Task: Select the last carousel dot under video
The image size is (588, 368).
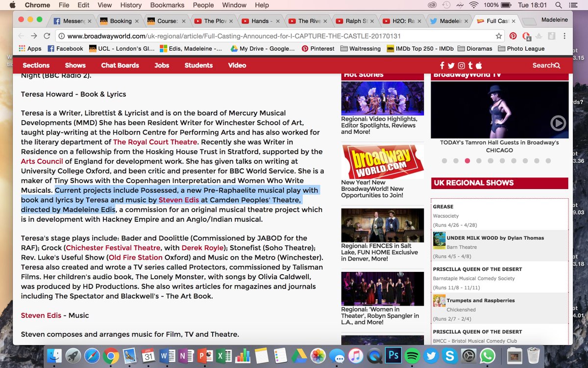Action: tap(548, 160)
